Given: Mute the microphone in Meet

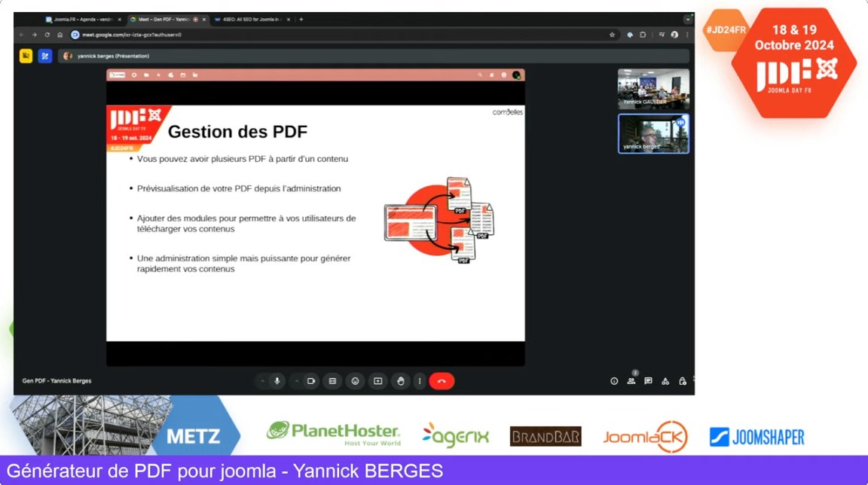Looking at the screenshot, I should [x=277, y=381].
